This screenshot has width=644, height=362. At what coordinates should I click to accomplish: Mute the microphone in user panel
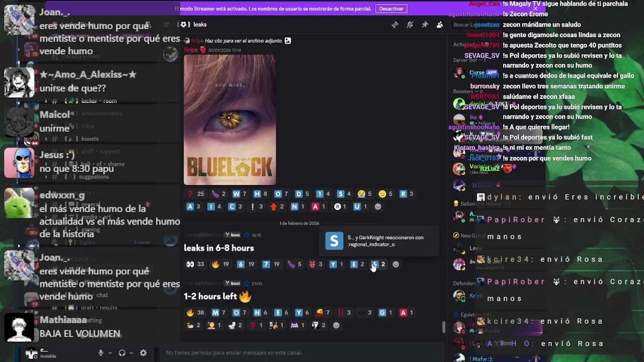(x=101, y=353)
